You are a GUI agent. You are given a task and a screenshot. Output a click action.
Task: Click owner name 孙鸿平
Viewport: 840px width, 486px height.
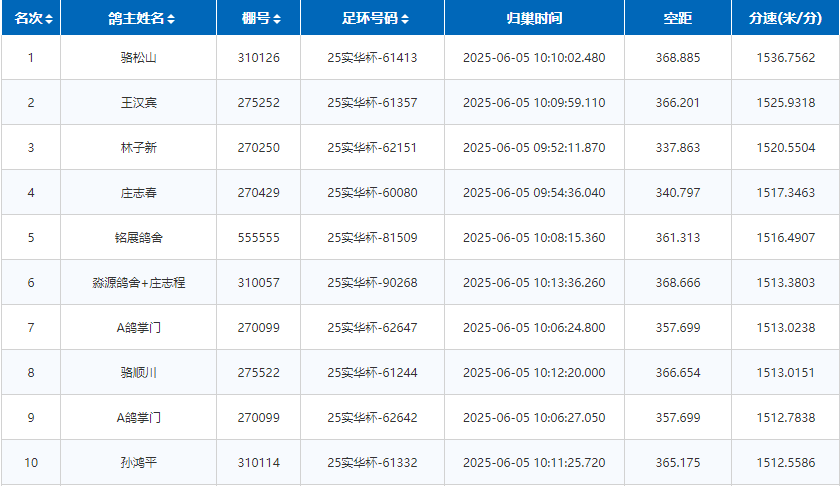coord(138,463)
